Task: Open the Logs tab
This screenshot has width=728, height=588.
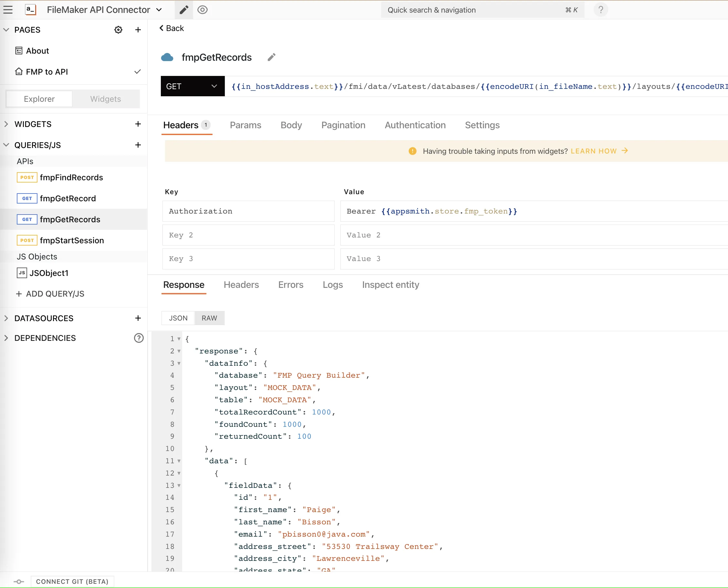Action: (x=333, y=285)
